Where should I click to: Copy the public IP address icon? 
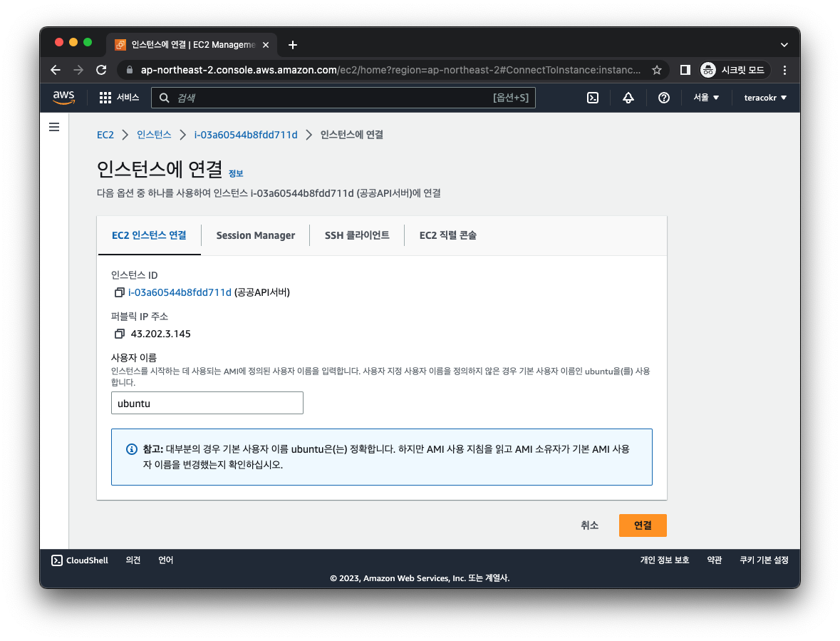pyautogui.click(x=120, y=334)
